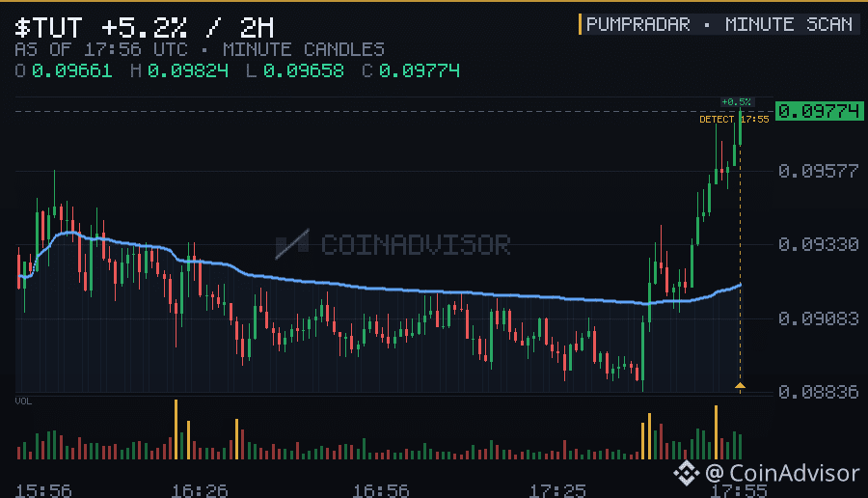Click the 16:56 time axis label
The width and height of the screenshot is (868, 498).
point(381,491)
